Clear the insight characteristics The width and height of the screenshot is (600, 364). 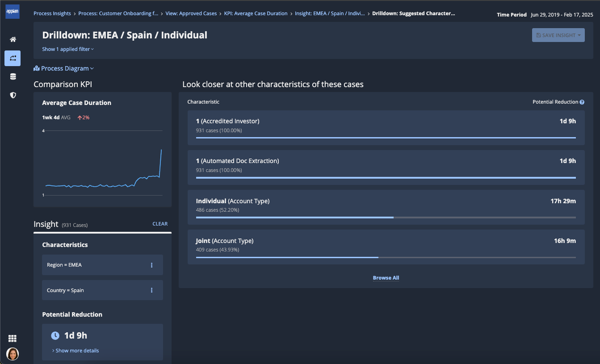160,224
